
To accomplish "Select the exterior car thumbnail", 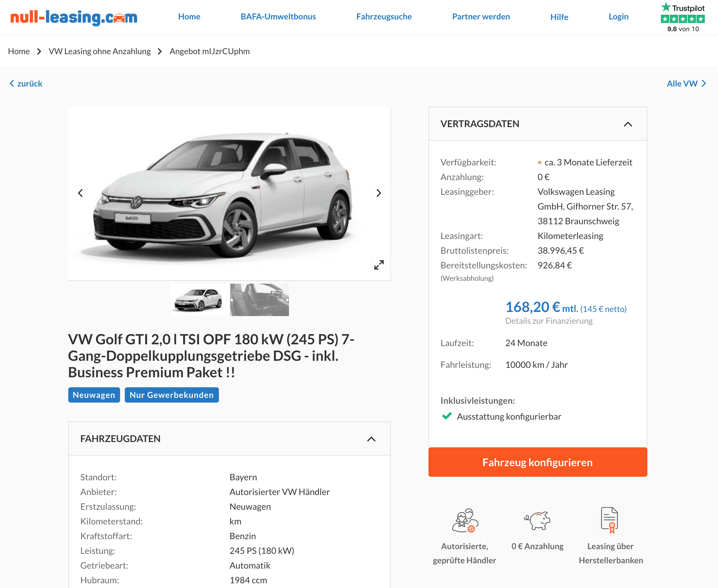I will [x=199, y=300].
